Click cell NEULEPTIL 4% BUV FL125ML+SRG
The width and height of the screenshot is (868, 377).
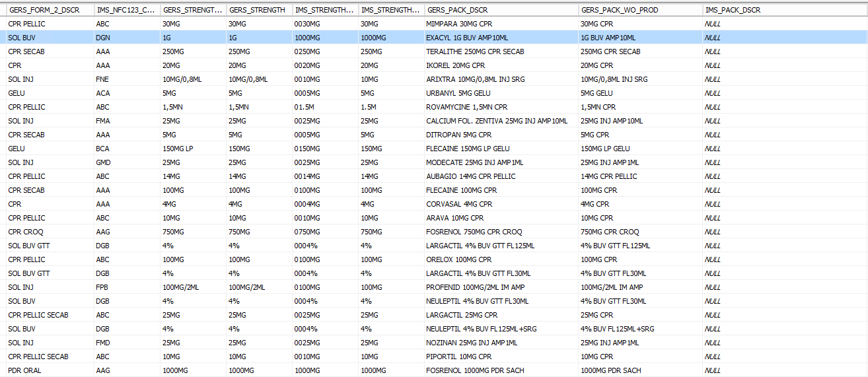click(501, 329)
